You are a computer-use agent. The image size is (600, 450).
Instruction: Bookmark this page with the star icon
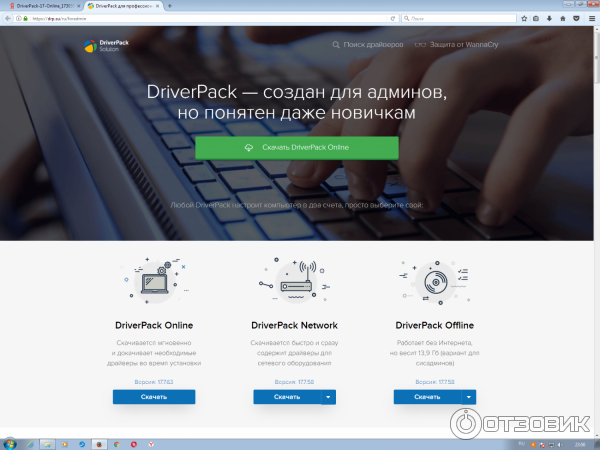point(524,18)
